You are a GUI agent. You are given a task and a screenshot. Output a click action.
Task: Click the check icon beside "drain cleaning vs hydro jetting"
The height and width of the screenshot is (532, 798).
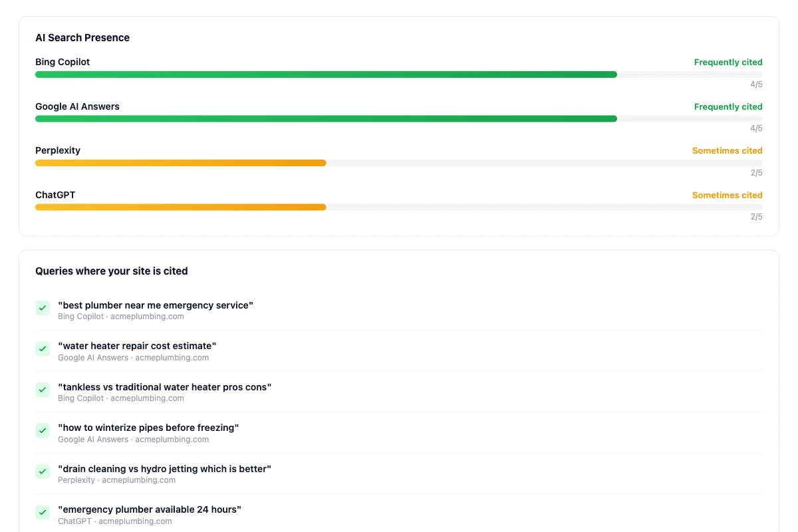click(43, 471)
